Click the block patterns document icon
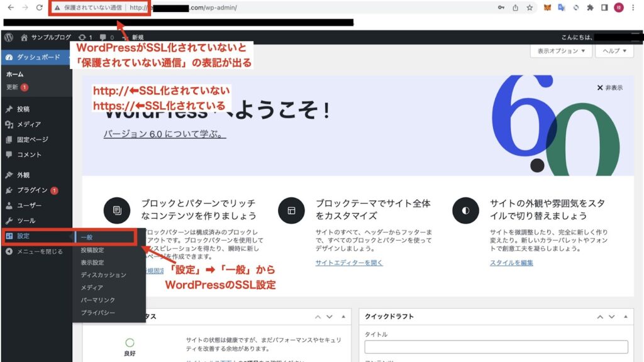644x362 pixels. 117,211
